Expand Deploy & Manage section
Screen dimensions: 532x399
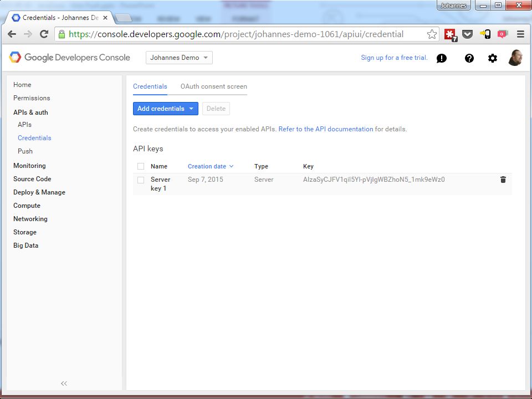(x=39, y=192)
